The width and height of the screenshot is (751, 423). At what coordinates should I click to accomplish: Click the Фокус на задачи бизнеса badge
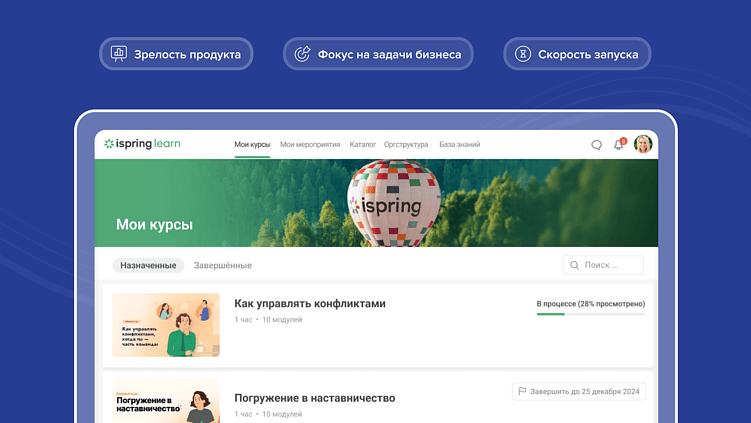tap(378, 54)
